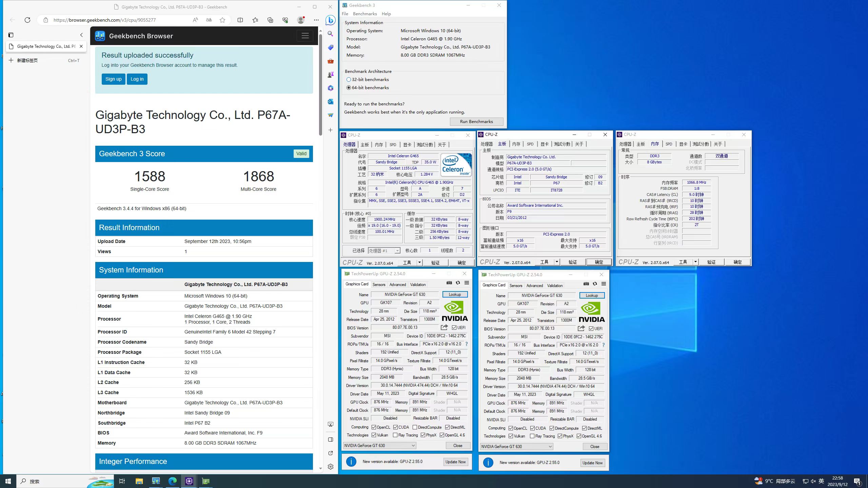Open right GPU-Z hamburger menu
This screenshot has width=868, height=488.
604,284
